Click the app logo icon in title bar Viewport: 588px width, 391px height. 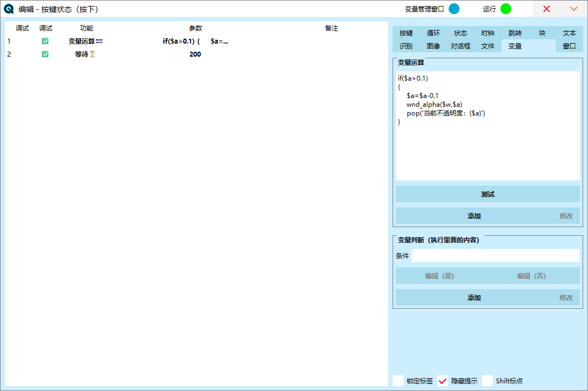tap(9, 9)
